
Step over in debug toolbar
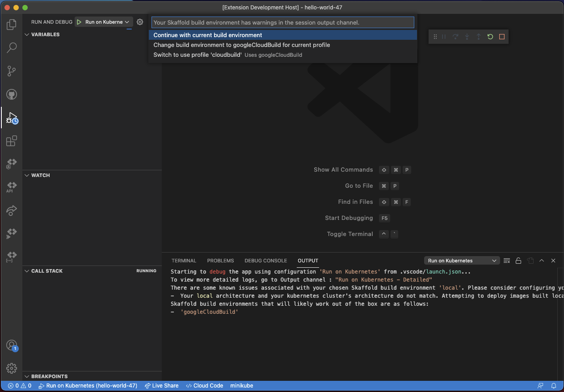(455, 37)
